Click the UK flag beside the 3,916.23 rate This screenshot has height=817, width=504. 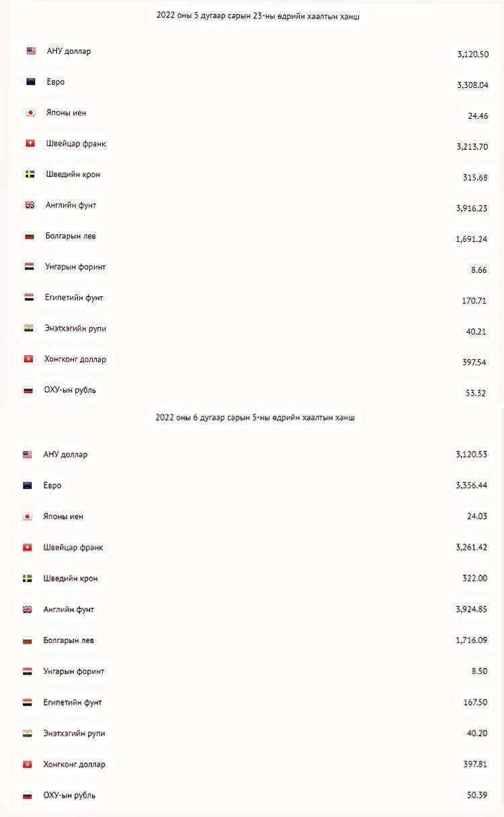tap(30, 206)
